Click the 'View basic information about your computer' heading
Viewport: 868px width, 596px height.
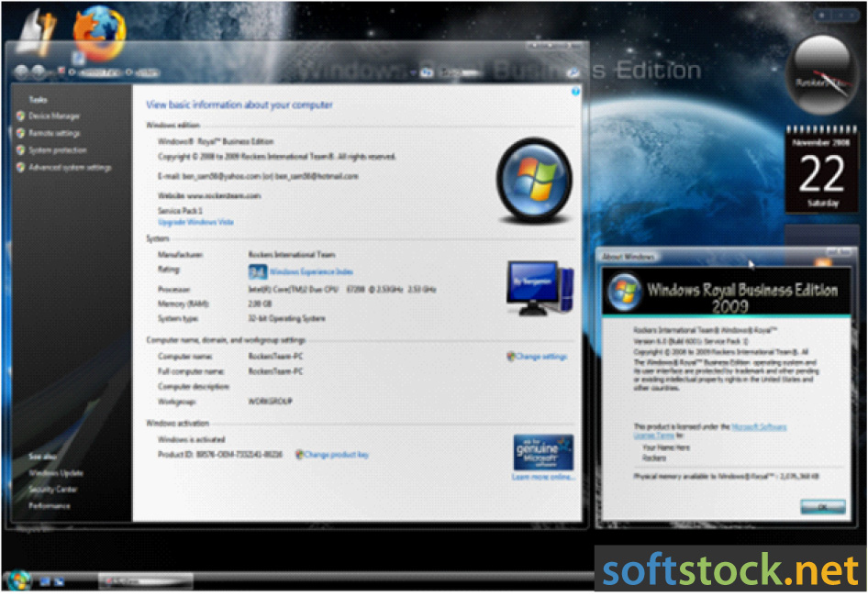click(239, 105)
